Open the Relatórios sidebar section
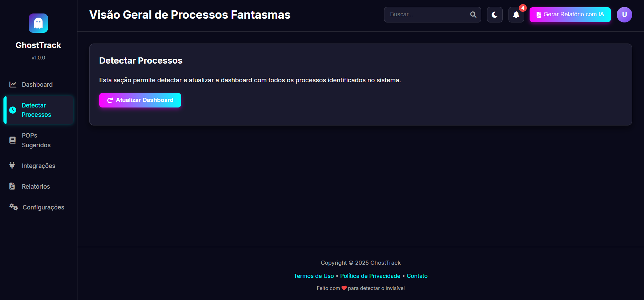The height and width of the screenshot is (300, 644). [x=36, y=187]
